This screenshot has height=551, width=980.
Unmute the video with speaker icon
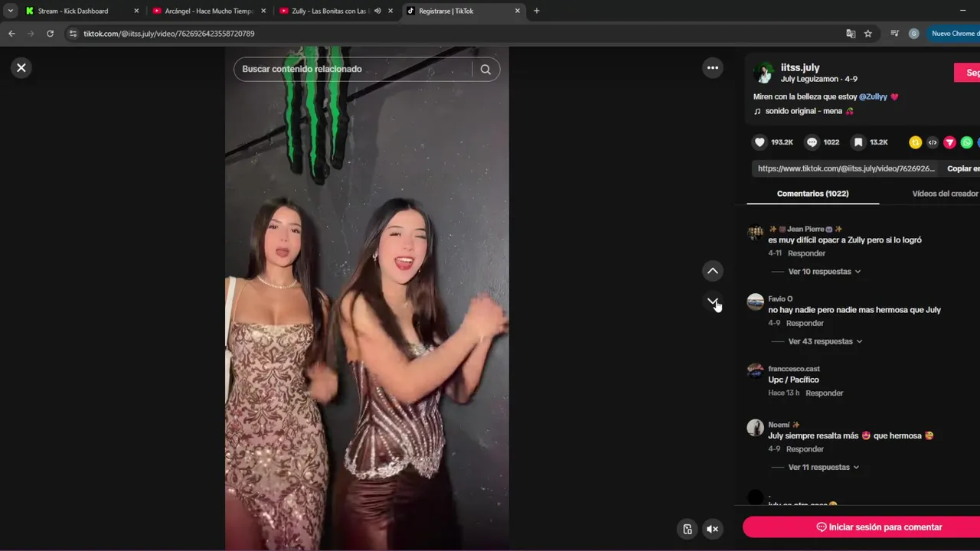click(713, 529)
